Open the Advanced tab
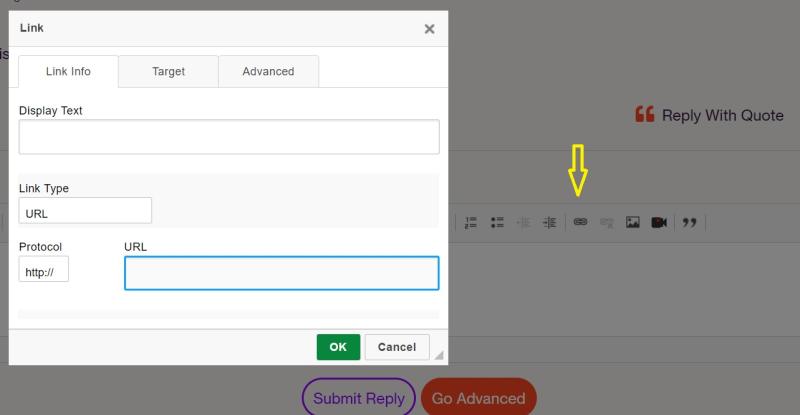800x415 pixels. click(268, 71)
